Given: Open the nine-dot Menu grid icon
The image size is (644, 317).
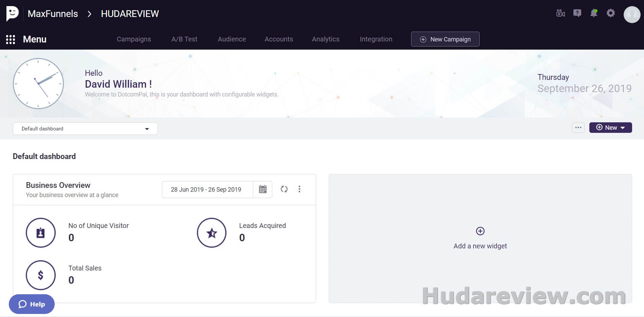Looking at the screenshot, I should click(x=11, y=39).
